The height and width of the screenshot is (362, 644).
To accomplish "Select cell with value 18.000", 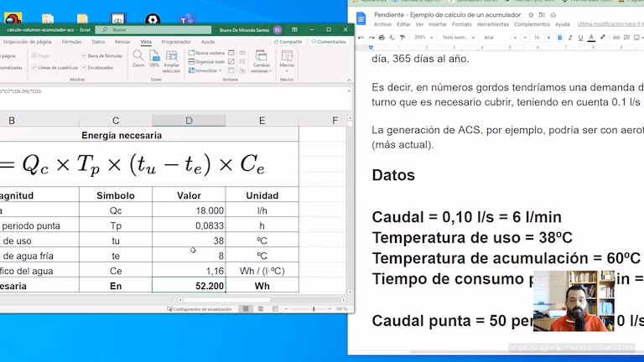I will 189,210.
